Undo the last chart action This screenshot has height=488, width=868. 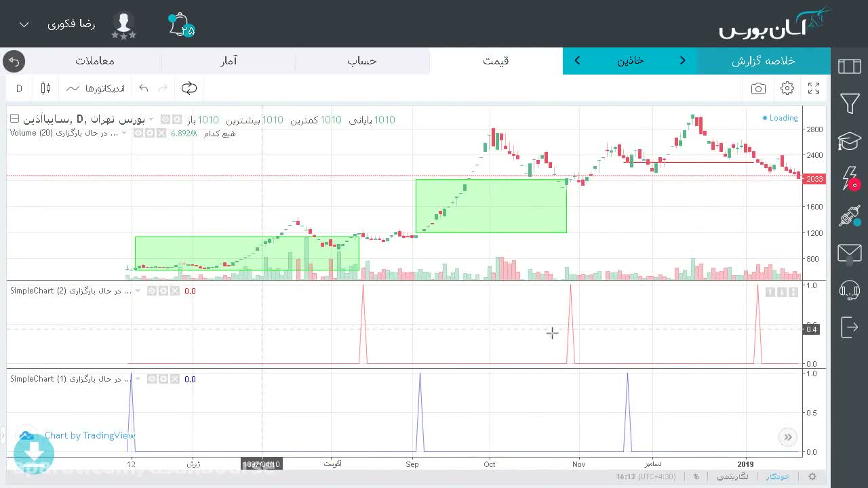pos(144,88)
